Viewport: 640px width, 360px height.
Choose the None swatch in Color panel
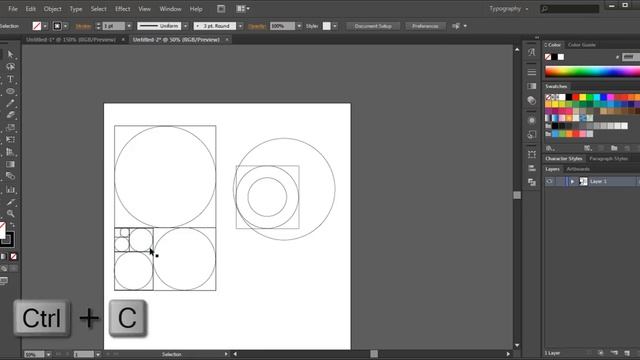point(548,57)
